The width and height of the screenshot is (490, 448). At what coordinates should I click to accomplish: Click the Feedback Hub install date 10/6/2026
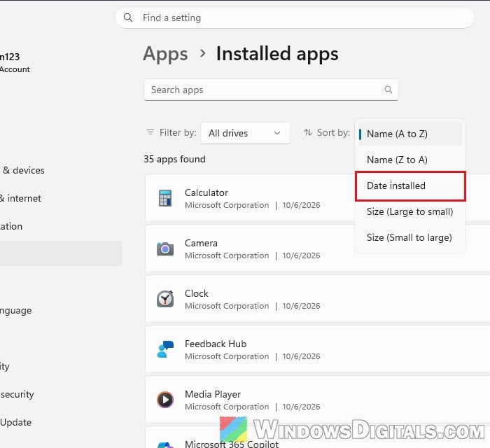[301, 356]
